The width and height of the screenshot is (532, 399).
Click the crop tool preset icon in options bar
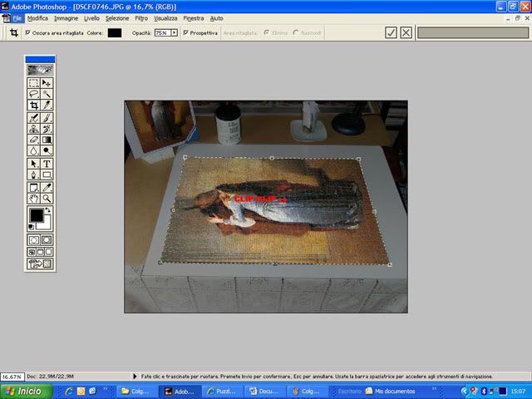14,33
